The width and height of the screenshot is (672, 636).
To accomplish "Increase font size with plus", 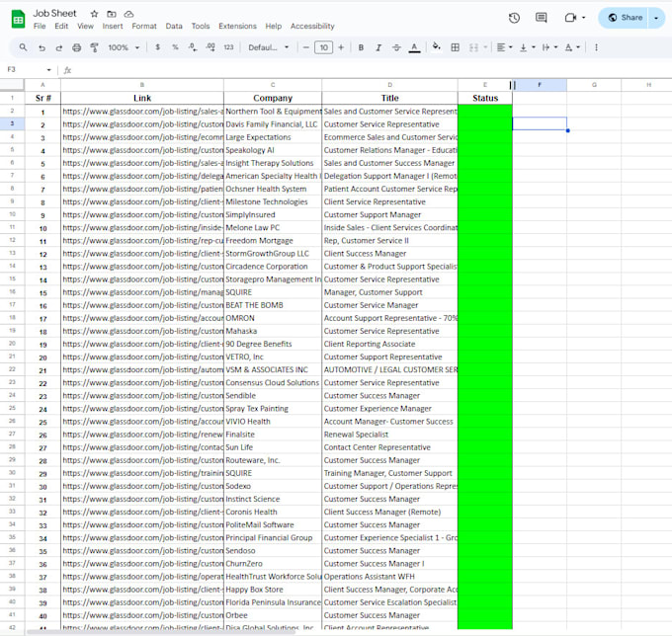I will click(341, 47).
